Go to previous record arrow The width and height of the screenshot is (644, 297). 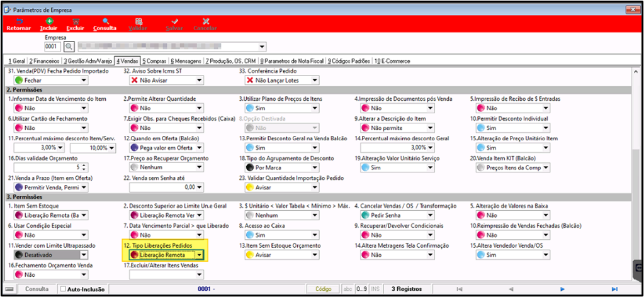tap(511, 289)
